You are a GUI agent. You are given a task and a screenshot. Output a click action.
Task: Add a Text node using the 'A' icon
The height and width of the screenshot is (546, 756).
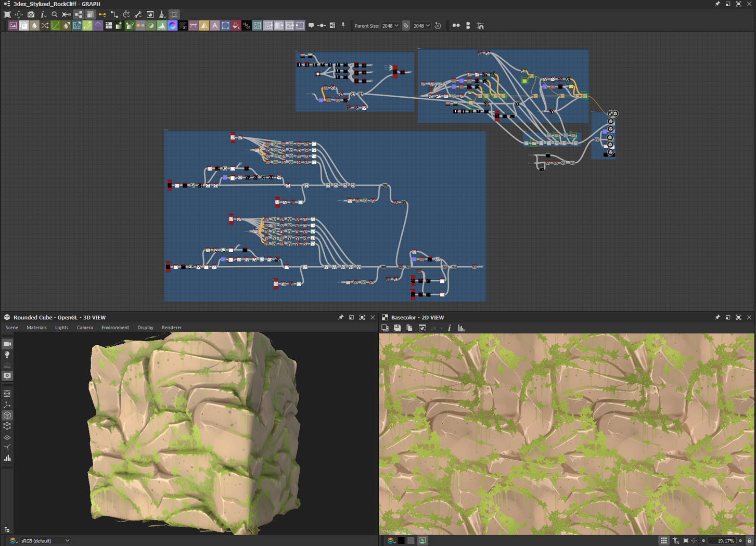click(214, 25)
